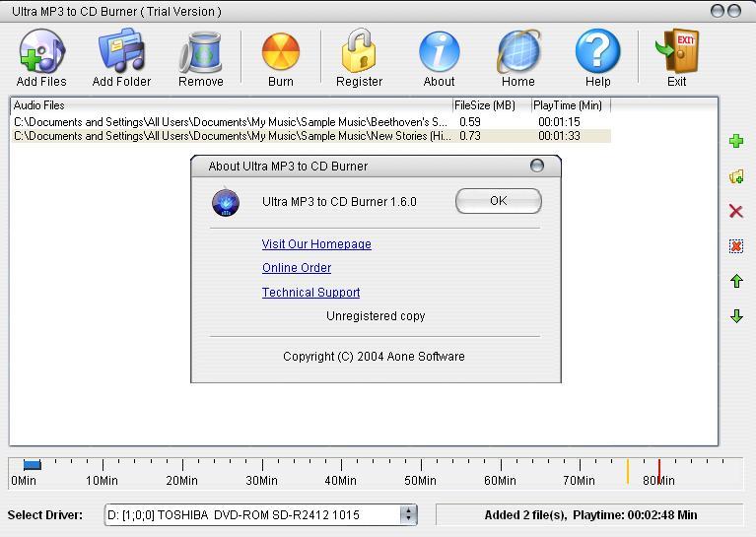
Task: Move file down with green down arrow
Action: point(736,316)
